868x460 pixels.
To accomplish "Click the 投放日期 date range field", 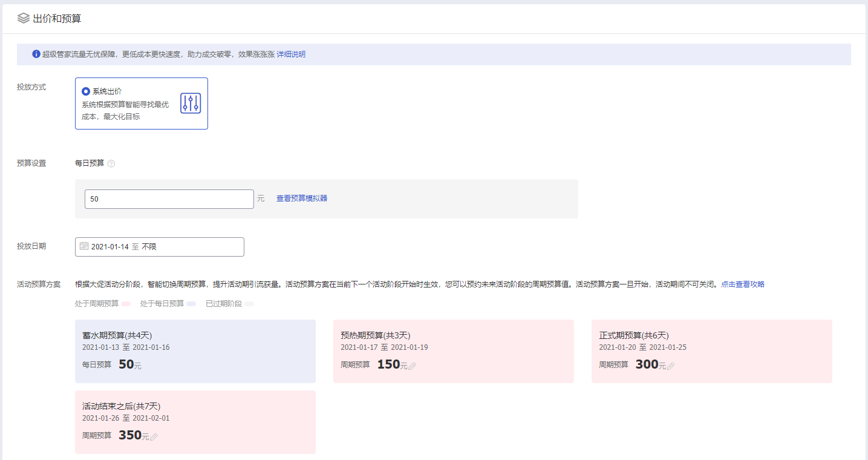I will 159,246.
